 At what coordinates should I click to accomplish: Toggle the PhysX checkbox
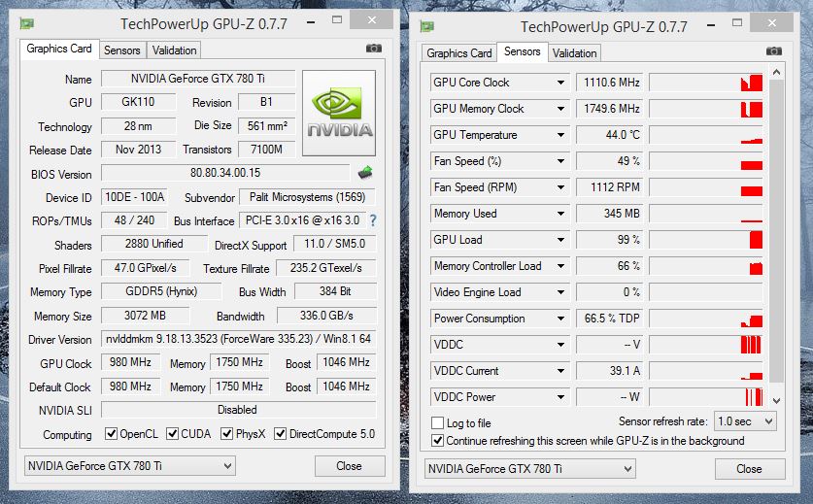(226, 433)
